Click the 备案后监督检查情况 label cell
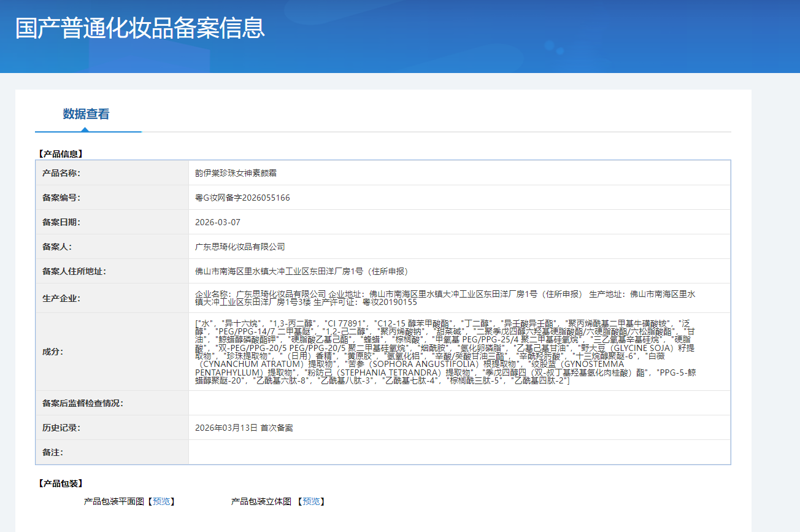Image resolution: width=800 pixels, height=532 pixels. pyautogui.click(x=112, y=403)
